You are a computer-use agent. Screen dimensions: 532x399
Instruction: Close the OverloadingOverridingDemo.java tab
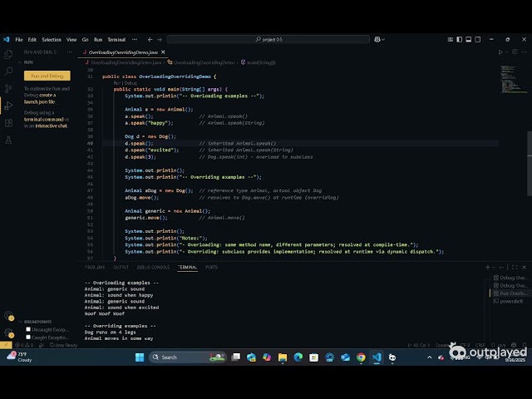click(x=163, y=52)
